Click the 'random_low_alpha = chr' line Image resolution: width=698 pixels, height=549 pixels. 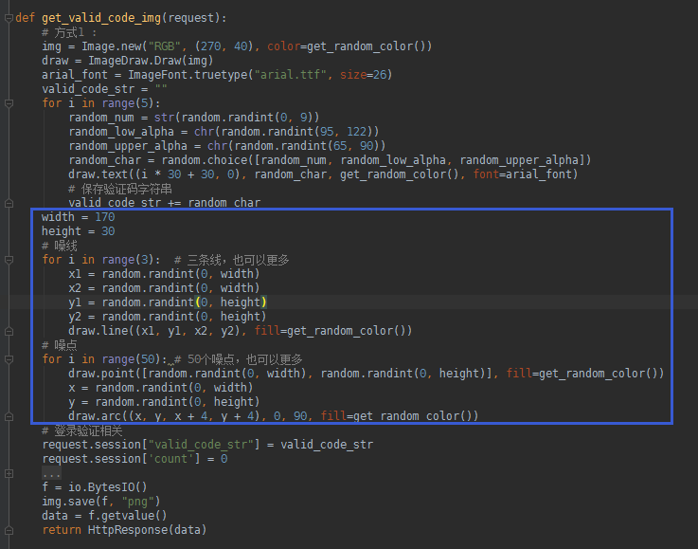coord(223,132)
